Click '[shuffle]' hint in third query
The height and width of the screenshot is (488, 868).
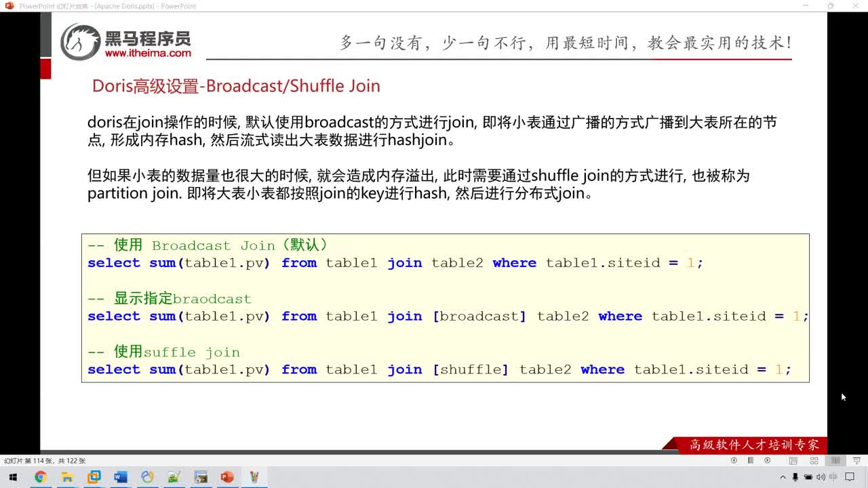click(x=470, y=369)
